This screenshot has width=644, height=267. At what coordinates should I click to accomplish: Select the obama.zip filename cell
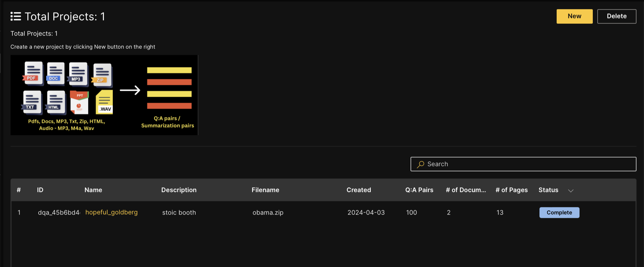click(x=268, y=213)
